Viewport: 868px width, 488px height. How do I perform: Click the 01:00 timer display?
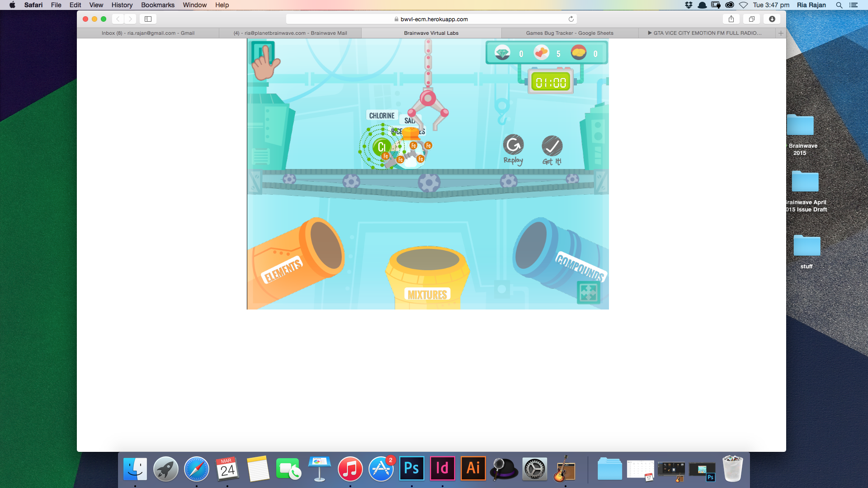pos(551,82)
